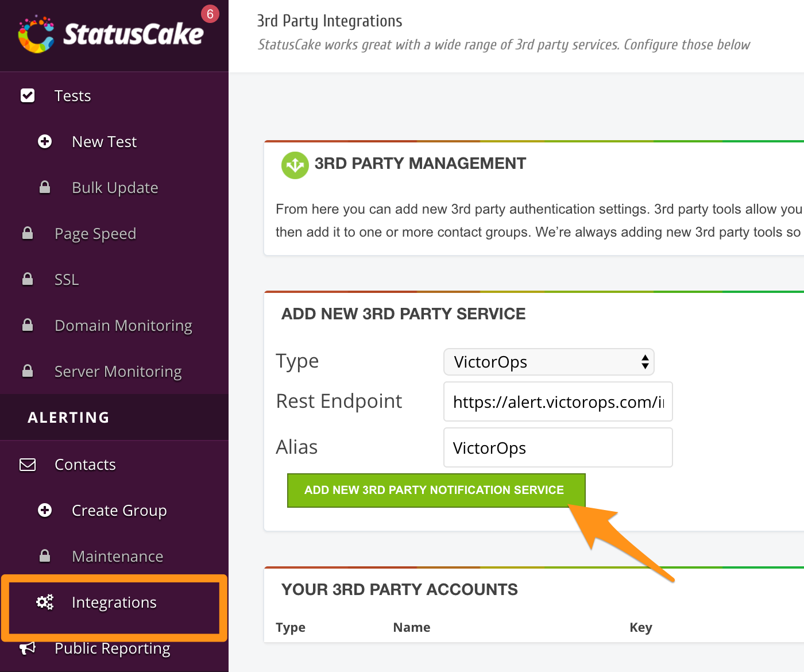Click the up-down arrows on the VictorOps selector
The width and height of the screenshot is (804, 672).
point(644,362)
